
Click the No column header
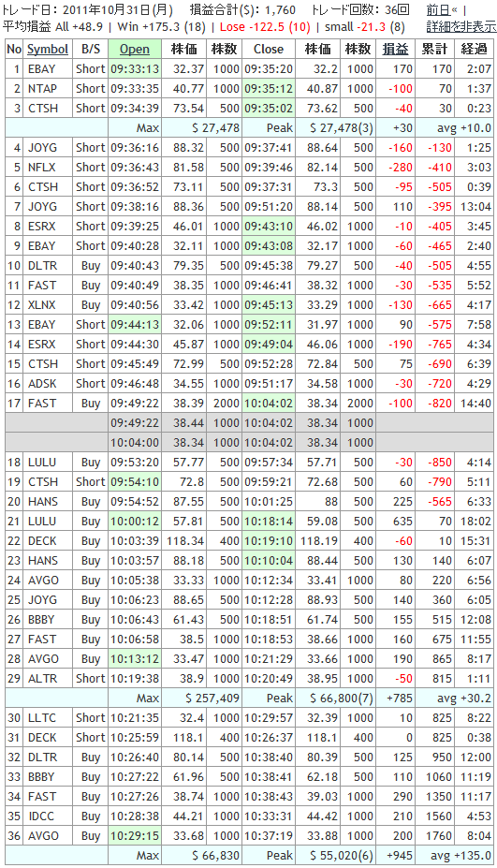[x=14, y=50]
